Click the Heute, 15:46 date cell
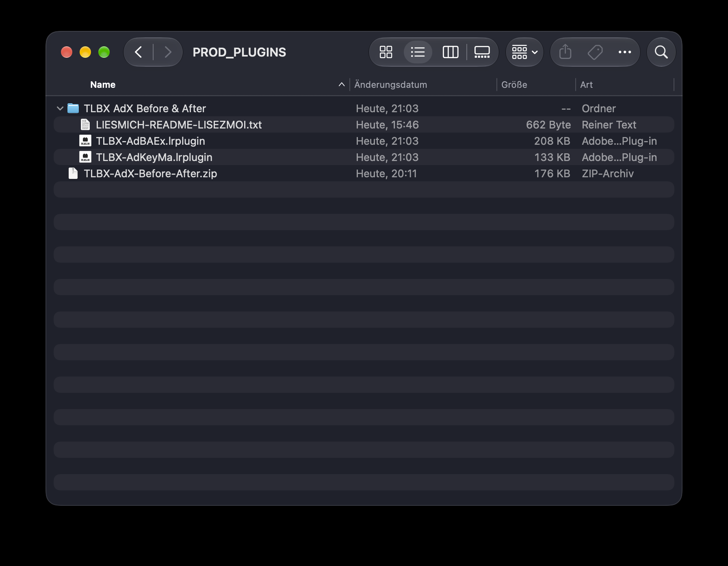 [387, 125]
